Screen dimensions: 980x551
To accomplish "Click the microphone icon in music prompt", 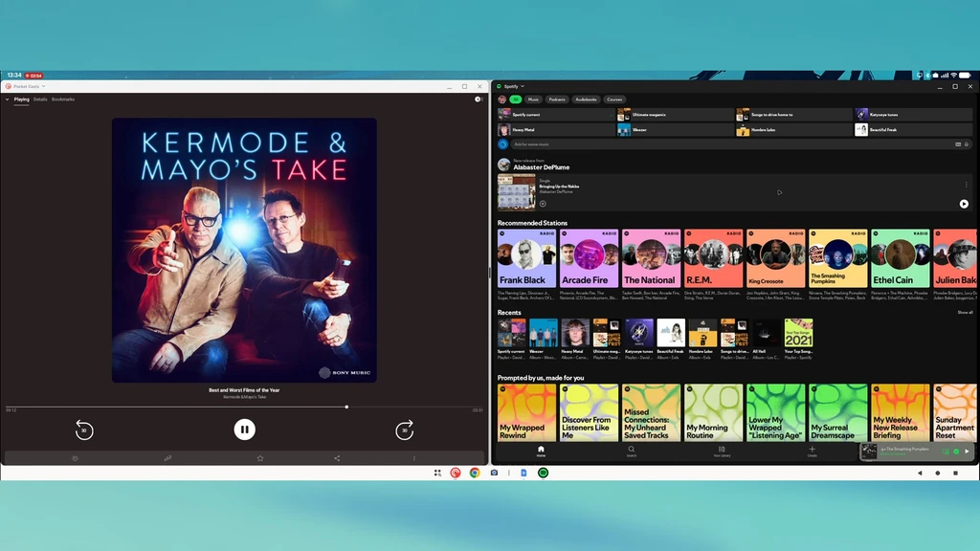I will point(967,144).
